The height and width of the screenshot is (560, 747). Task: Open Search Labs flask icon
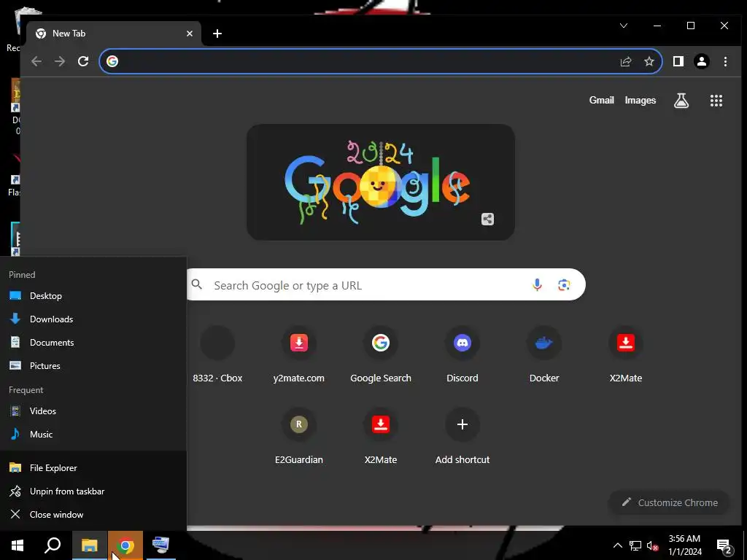(x=681, y=101)
